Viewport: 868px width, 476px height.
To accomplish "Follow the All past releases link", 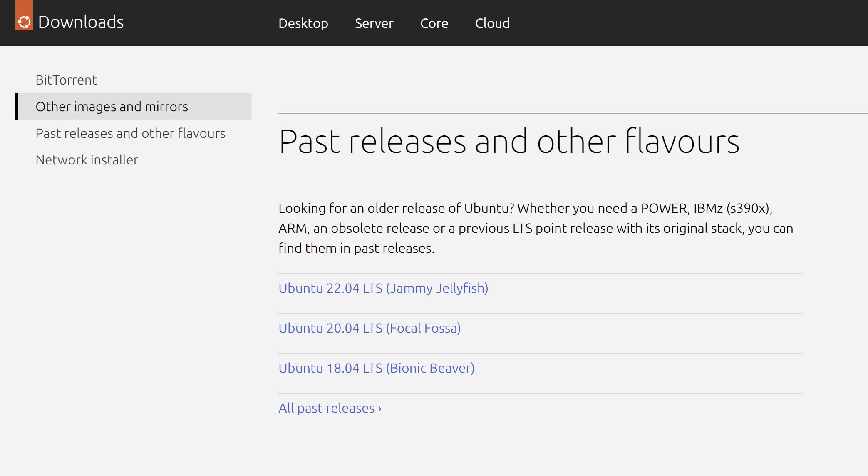I will [x=326, y=408].
